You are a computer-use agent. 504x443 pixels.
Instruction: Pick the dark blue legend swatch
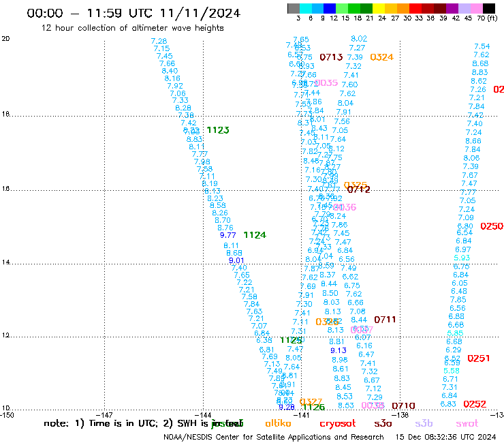(330, 8)
